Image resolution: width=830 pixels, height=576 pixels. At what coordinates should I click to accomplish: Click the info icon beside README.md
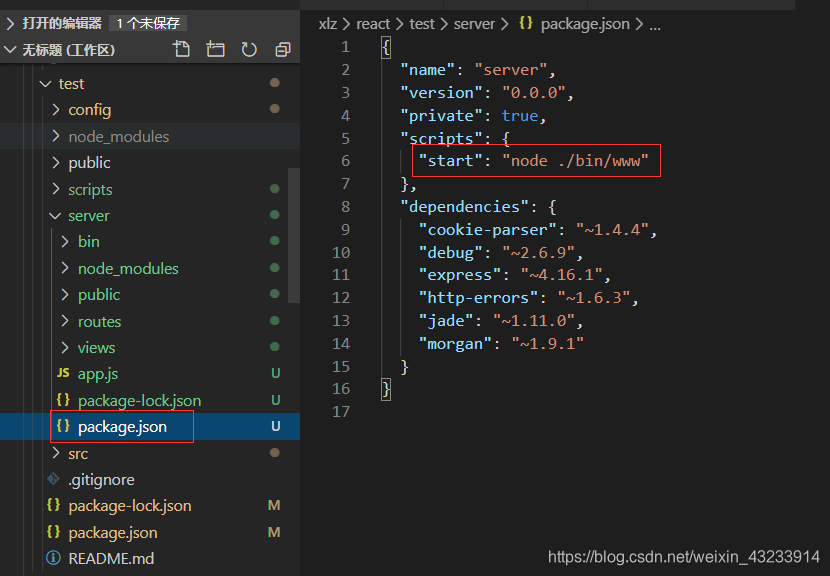click(53, 558)
